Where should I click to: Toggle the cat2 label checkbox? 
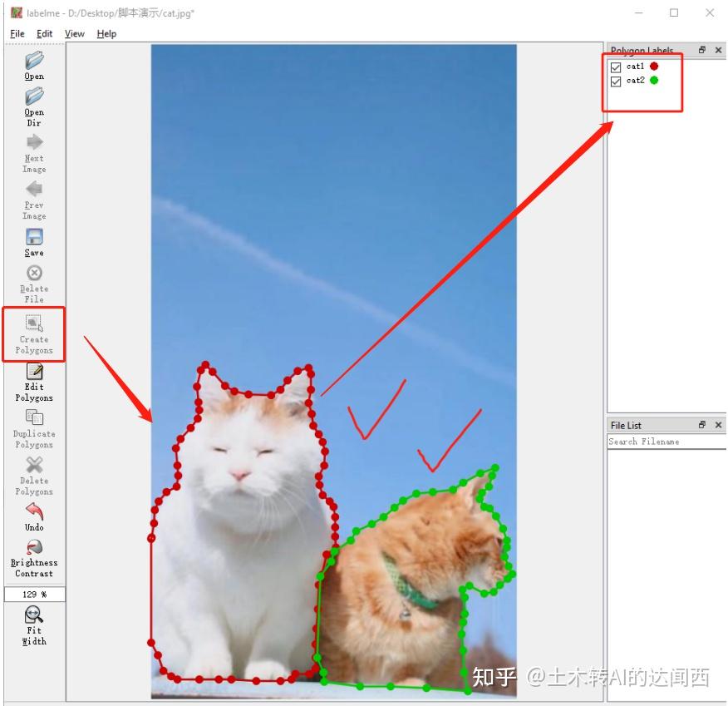[x=615, y=81]
